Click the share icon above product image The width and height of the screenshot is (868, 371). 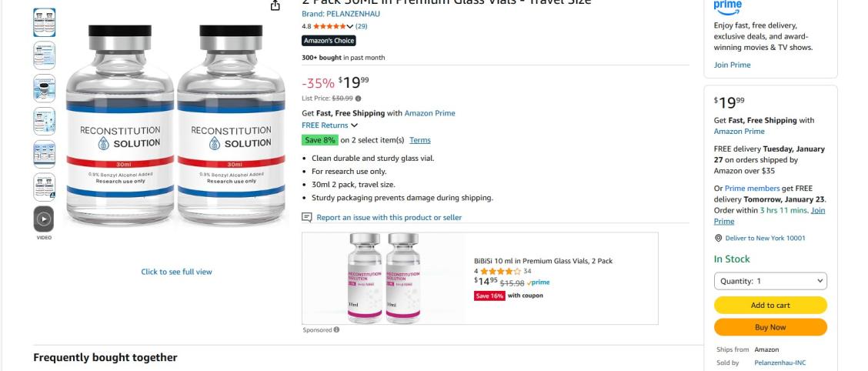[275, 5]
